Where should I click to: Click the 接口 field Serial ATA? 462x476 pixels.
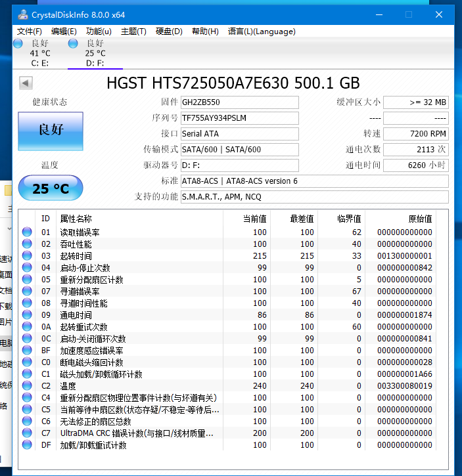tap(239, 134)
